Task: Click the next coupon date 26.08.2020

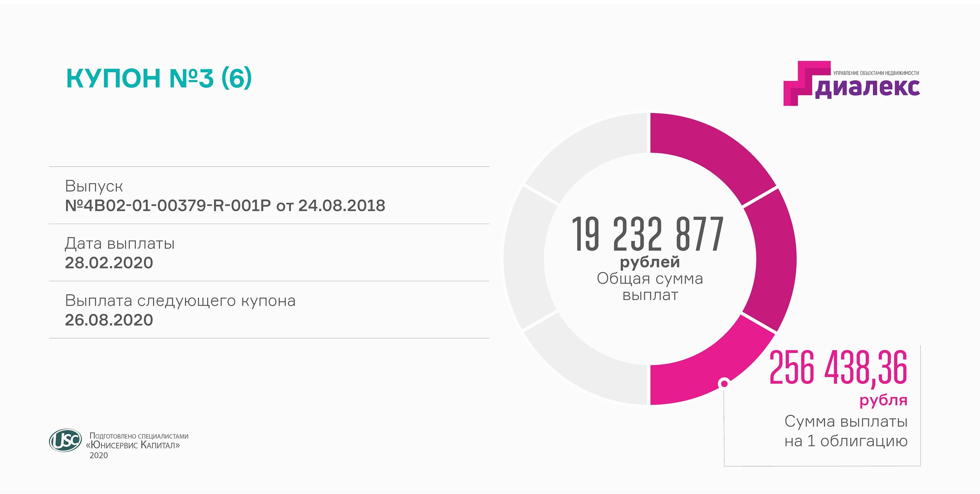Action: (x=109, y=320)
